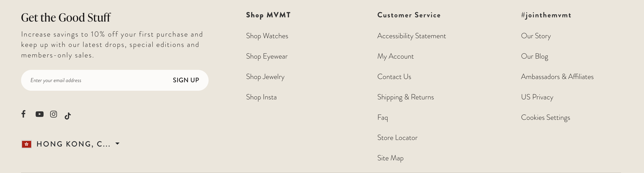Open the MVMT Facebook page icon

click(x=23, y=114)
